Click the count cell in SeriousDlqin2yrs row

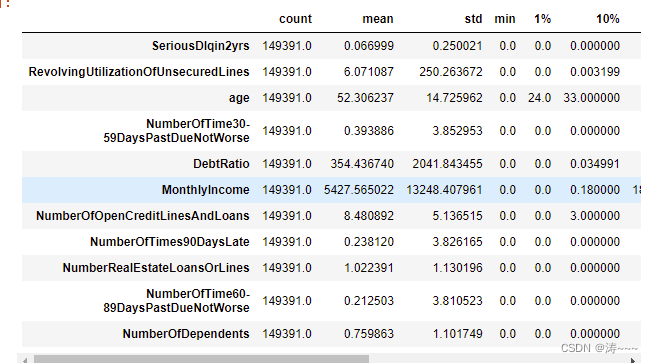pyautogui.click(x=287, y=46)
